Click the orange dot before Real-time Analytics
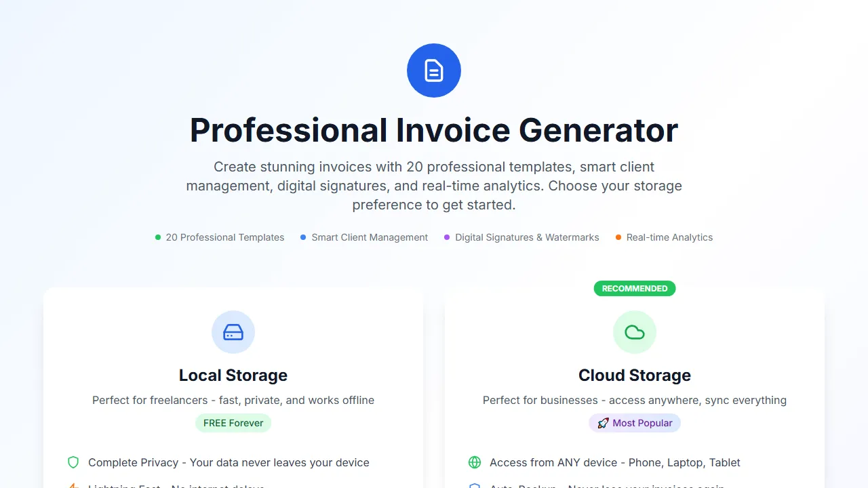 coord(618,237)
